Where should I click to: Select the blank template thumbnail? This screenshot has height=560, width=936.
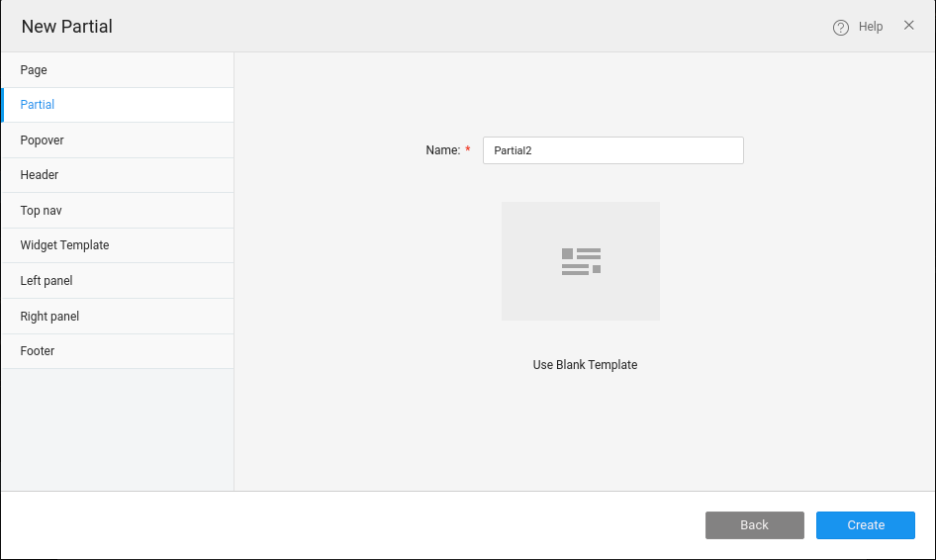(581, 261)
